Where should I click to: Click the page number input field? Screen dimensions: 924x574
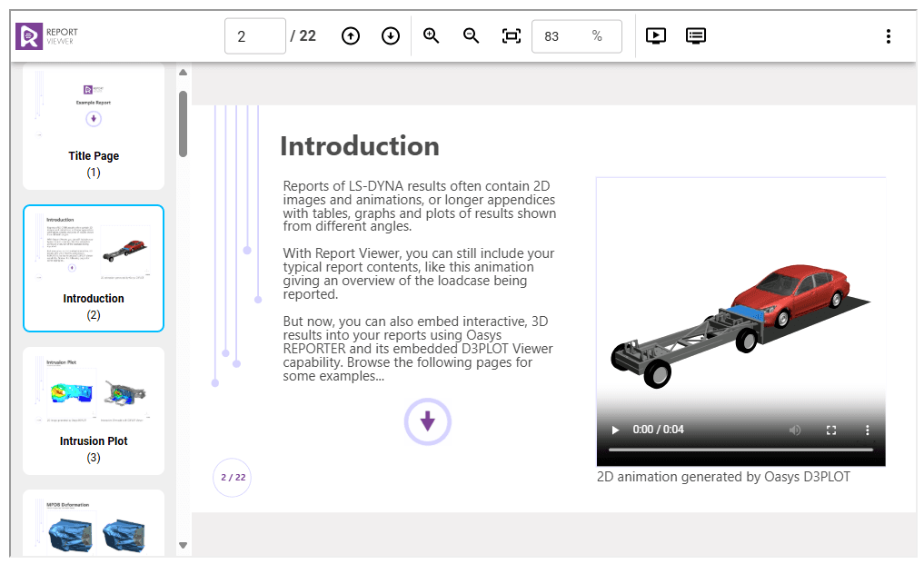point(254,36)
